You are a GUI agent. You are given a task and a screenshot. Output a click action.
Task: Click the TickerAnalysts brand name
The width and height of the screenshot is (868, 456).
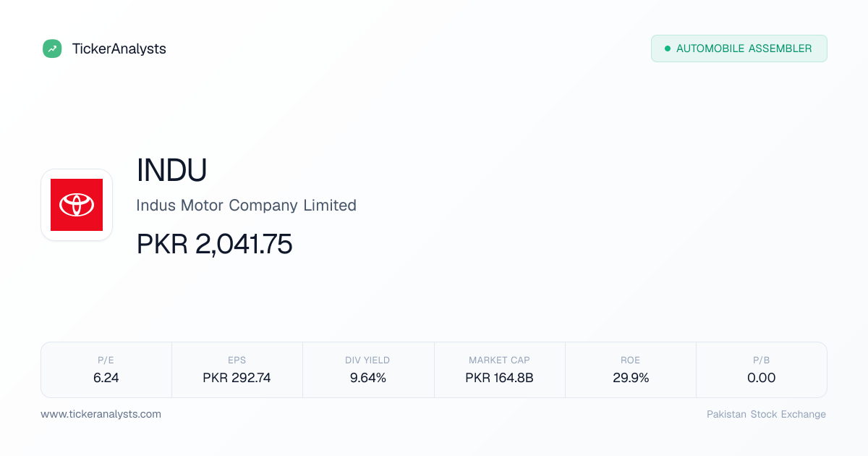coord(119,48)
